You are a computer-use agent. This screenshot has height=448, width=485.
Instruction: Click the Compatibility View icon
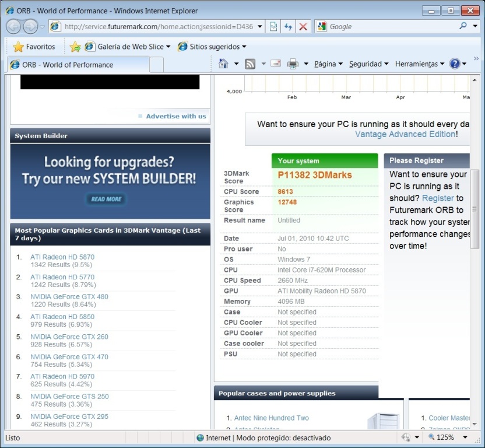273,27
